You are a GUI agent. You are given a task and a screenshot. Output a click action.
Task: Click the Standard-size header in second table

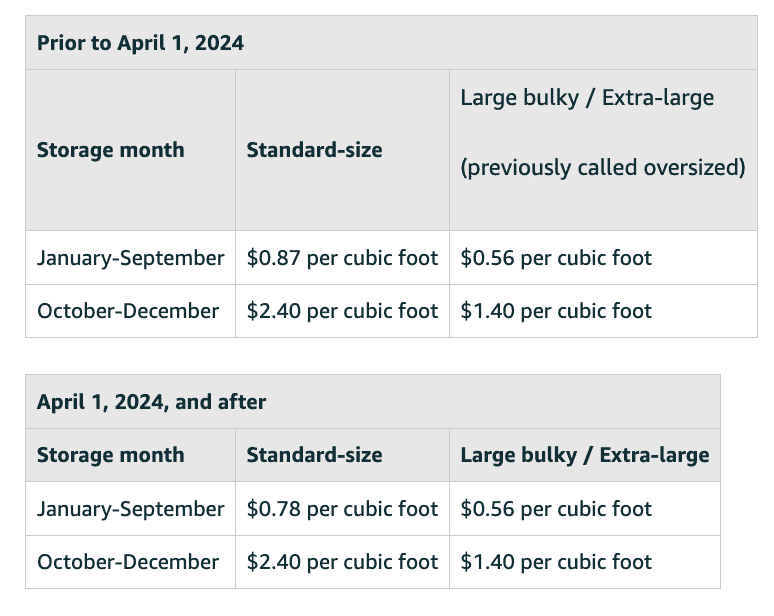(314, 455)
